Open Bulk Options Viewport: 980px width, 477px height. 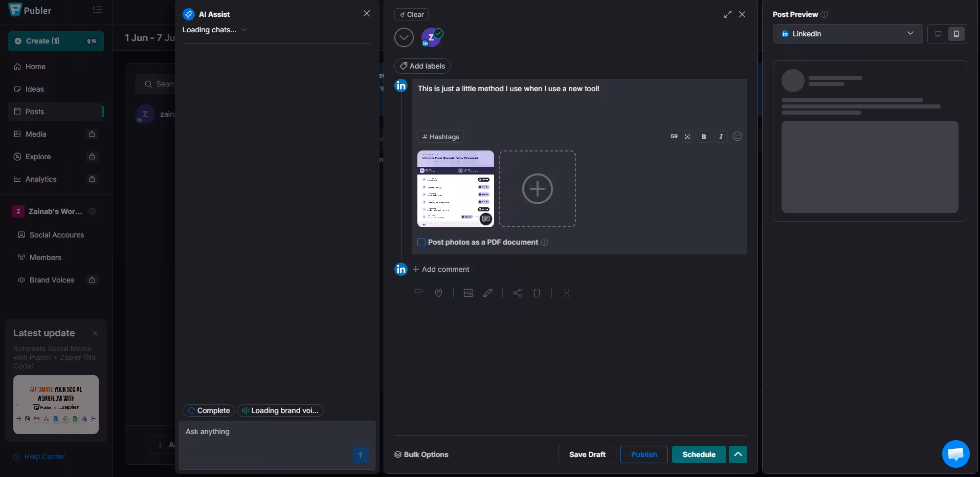pos(421,454)
